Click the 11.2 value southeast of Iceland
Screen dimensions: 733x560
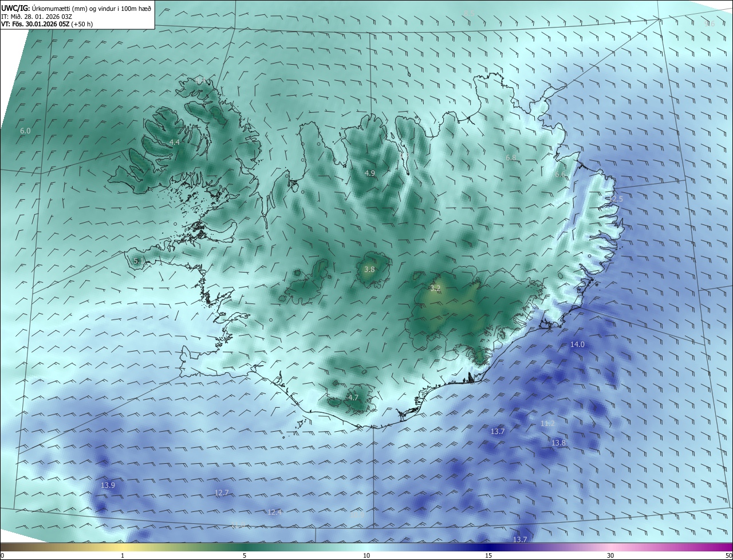tap(547, 424)
